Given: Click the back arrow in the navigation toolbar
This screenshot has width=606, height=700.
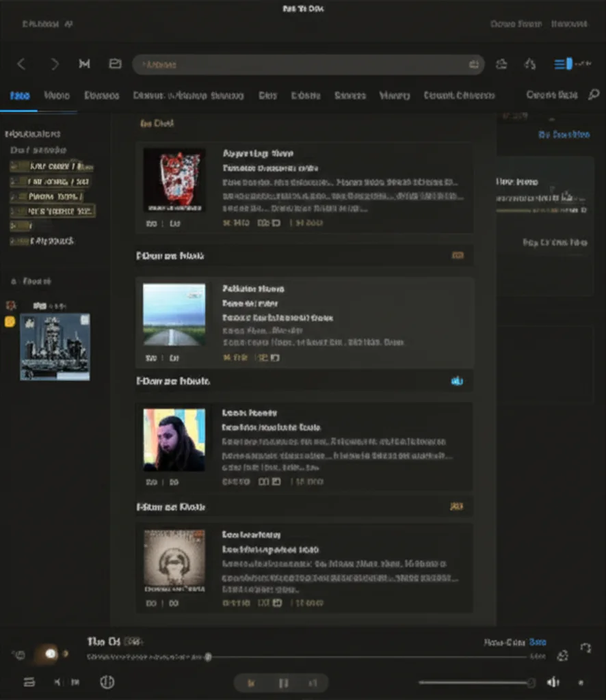Looking at the screenshot, I should [x=21, y=64].
